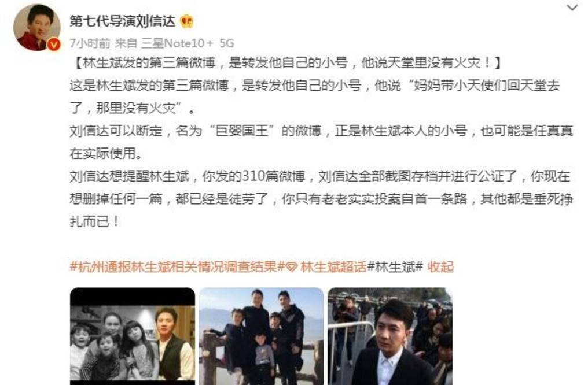Open the outdoor family photo thumbnail
Screen dimensions: 588x385
262,336
